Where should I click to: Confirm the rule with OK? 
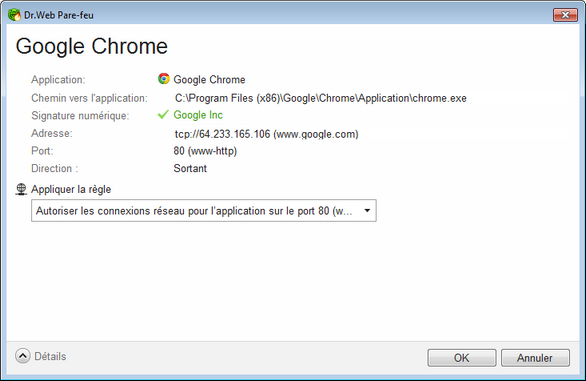coord(462,358)
